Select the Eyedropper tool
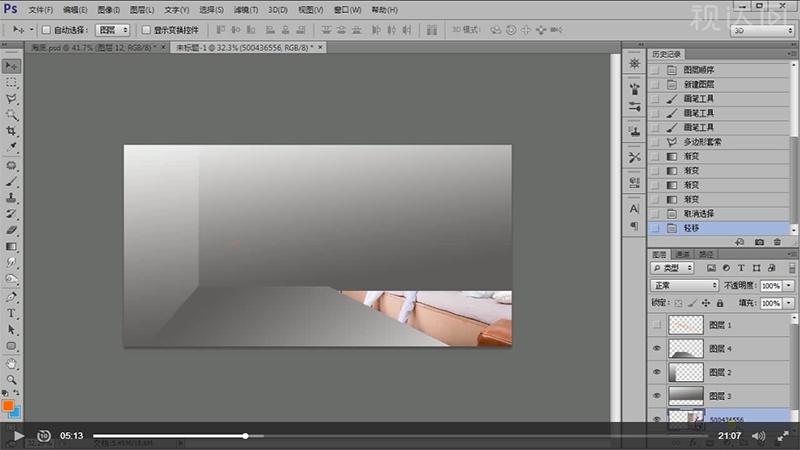Screen dimensions: 800x450 11,147
